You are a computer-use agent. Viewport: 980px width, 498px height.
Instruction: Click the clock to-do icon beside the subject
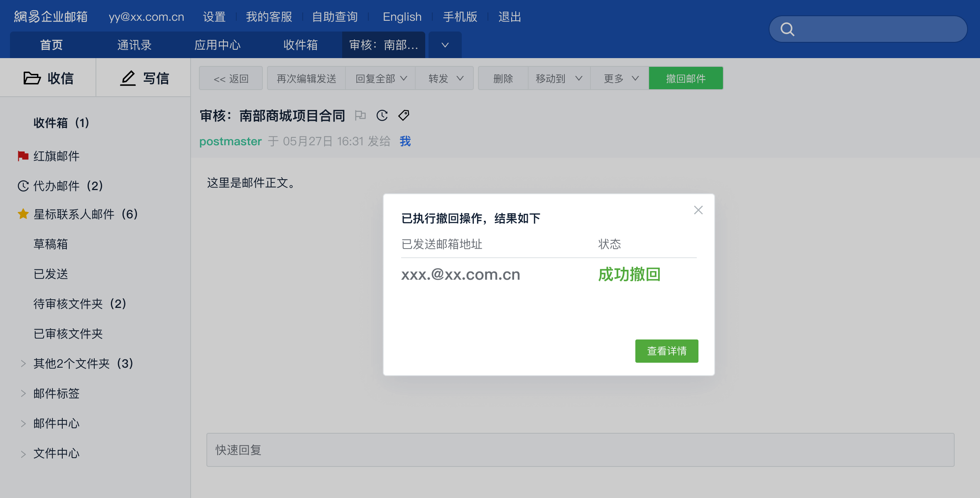point(382,115)
